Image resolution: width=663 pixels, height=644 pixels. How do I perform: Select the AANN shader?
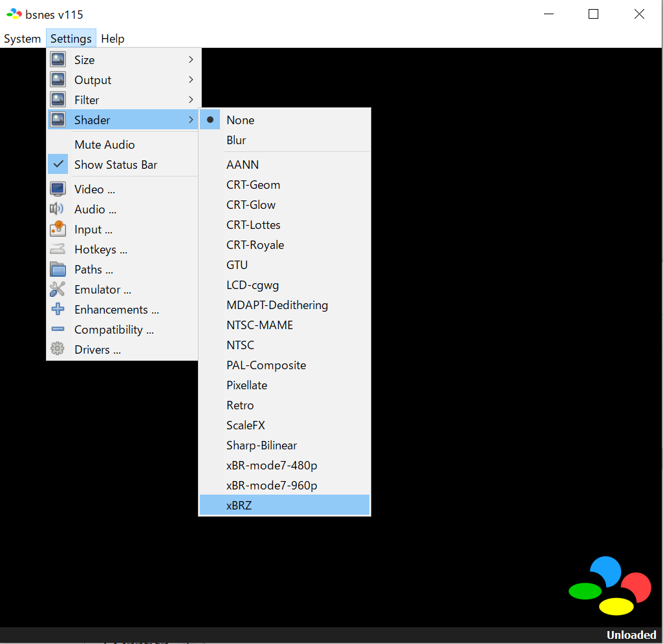tap(285, 164)
